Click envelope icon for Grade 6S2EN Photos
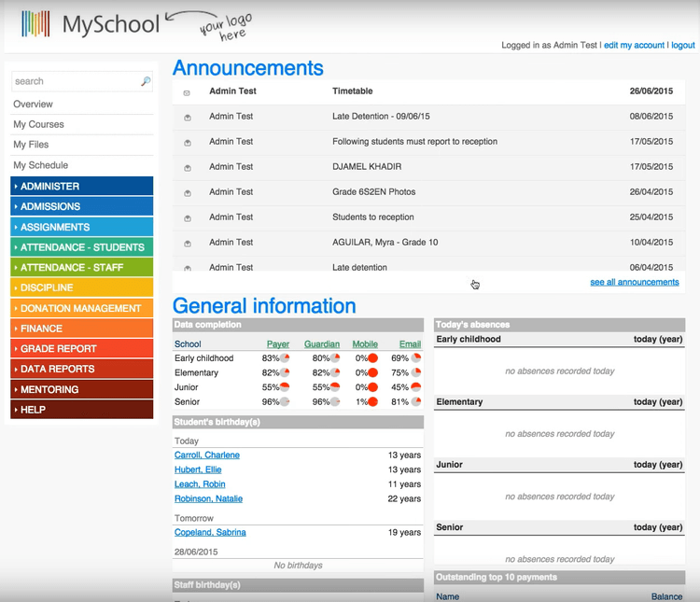The image size is (700, 602). [188, 193]
